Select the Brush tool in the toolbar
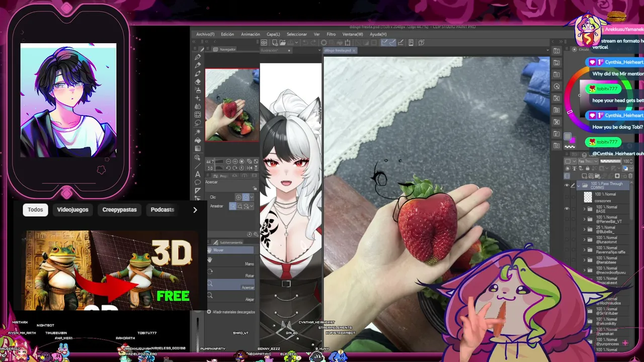This screenshot has height=362, width=644. 198,73
